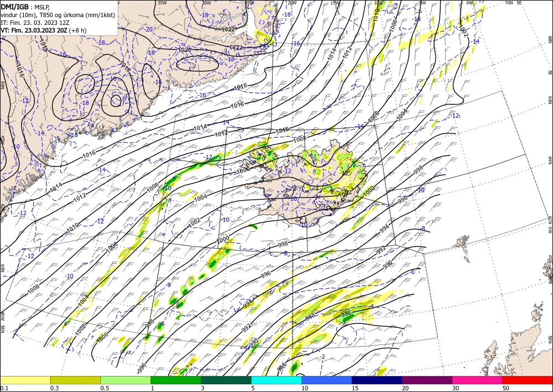553x392 pixels.
Task: Click the navy 15–20 mm legend swatch
Action: 377,380
